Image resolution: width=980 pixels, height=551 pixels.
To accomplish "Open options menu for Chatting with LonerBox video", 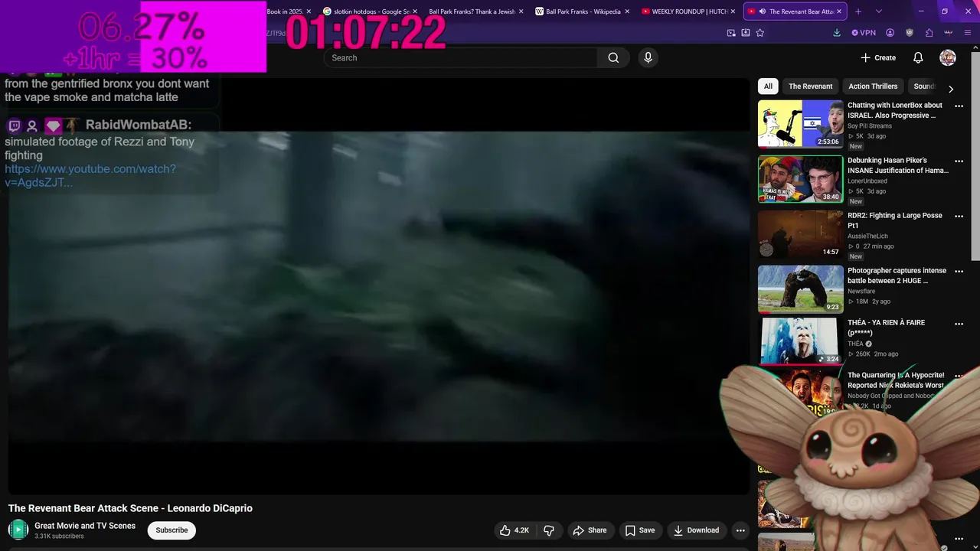I will 959,106.
